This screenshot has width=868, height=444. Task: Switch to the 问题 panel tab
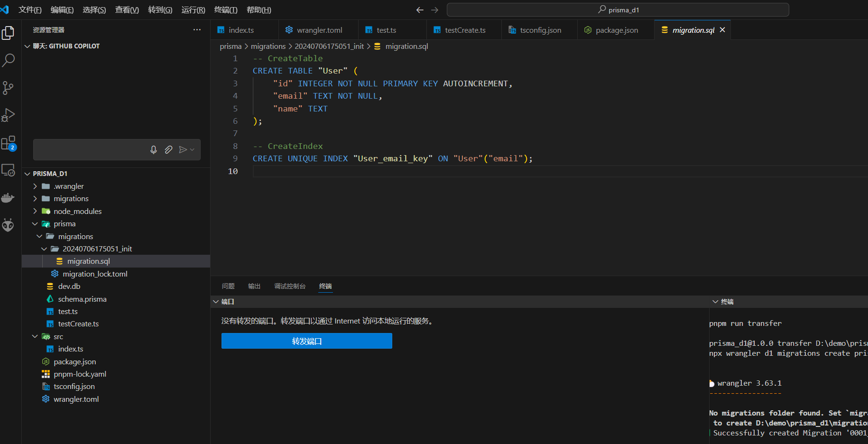[228, 286]
